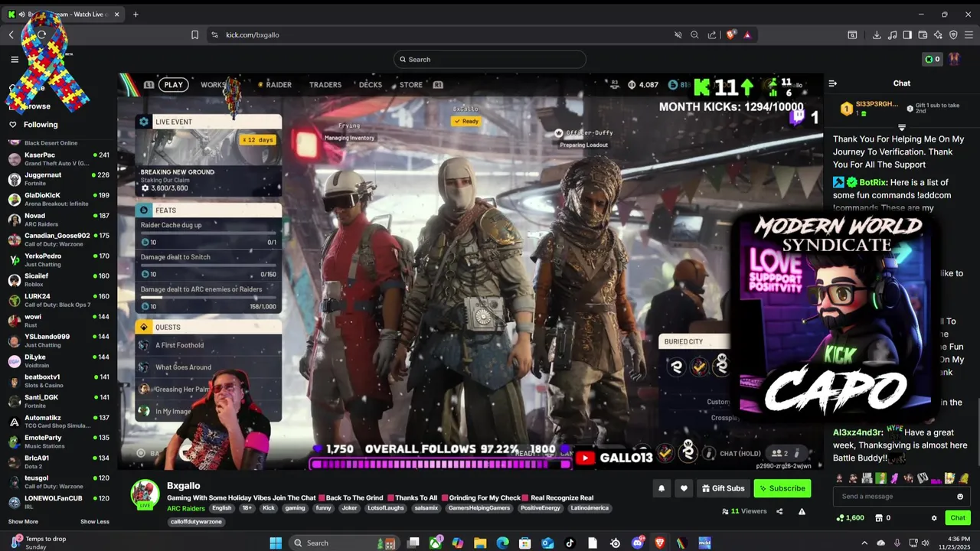Click the Bxgallo streamer avatar
Screen dimensions: 980x551
pos(145,494)
